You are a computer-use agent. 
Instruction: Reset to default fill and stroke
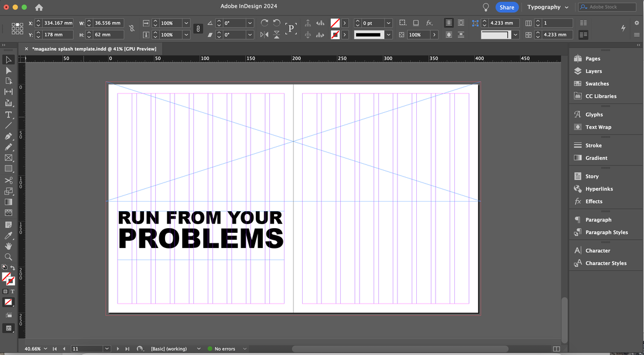click(x=5, y=268)
